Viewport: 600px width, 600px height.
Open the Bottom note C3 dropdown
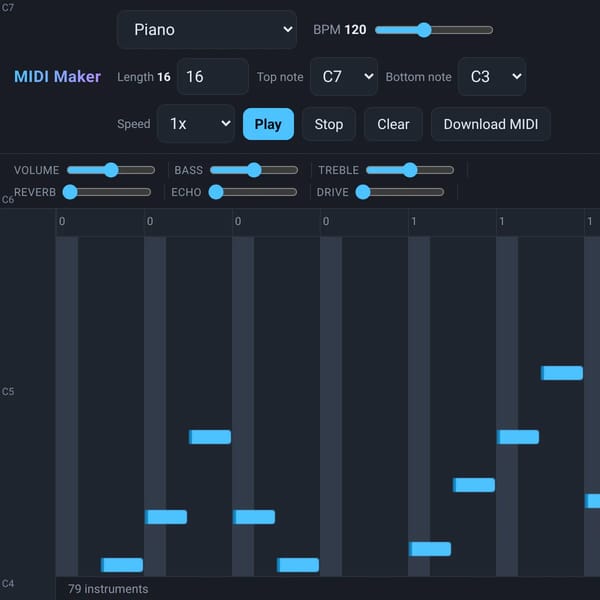point(492,77)
